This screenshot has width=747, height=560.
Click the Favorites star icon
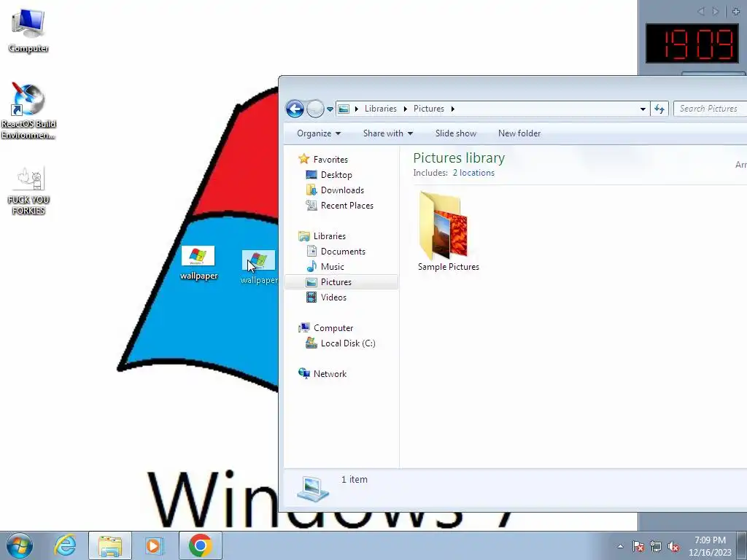pyautogui.click(x=304, y=158)
